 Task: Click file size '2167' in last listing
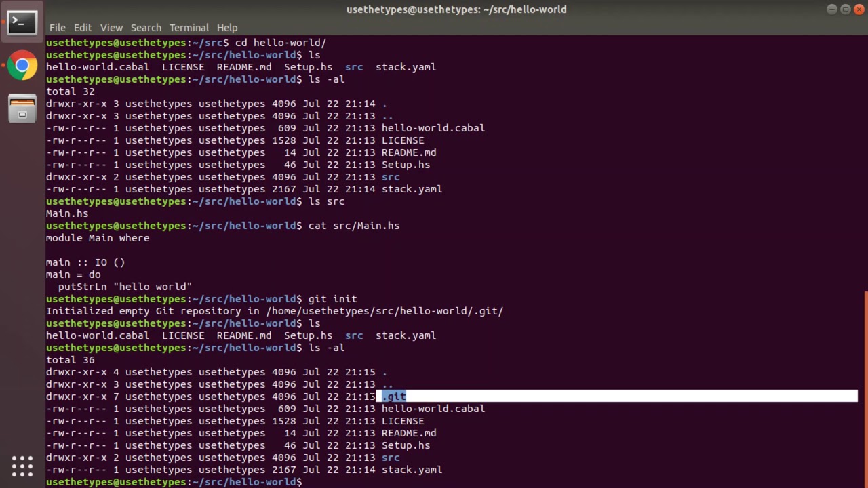[x=283, y=470]
